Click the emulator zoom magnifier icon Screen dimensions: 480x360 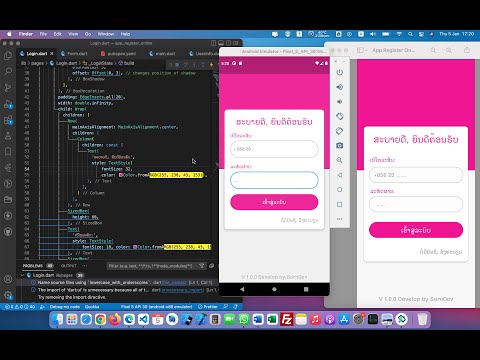click(x=339, y=160)
